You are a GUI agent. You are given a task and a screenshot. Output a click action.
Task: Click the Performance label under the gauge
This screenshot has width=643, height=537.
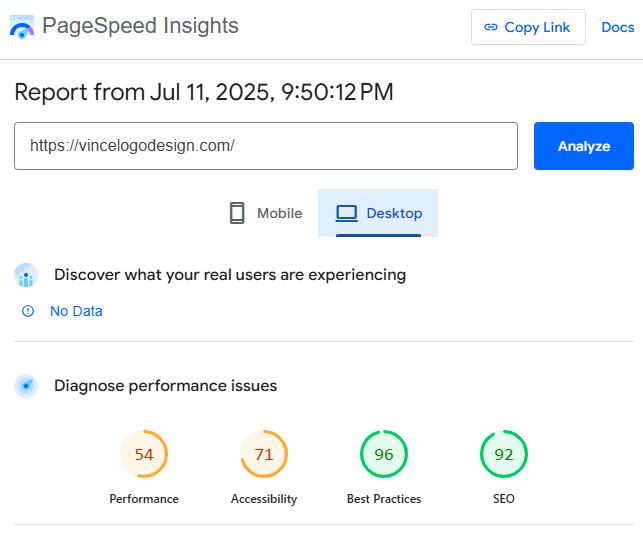(144, 499)
